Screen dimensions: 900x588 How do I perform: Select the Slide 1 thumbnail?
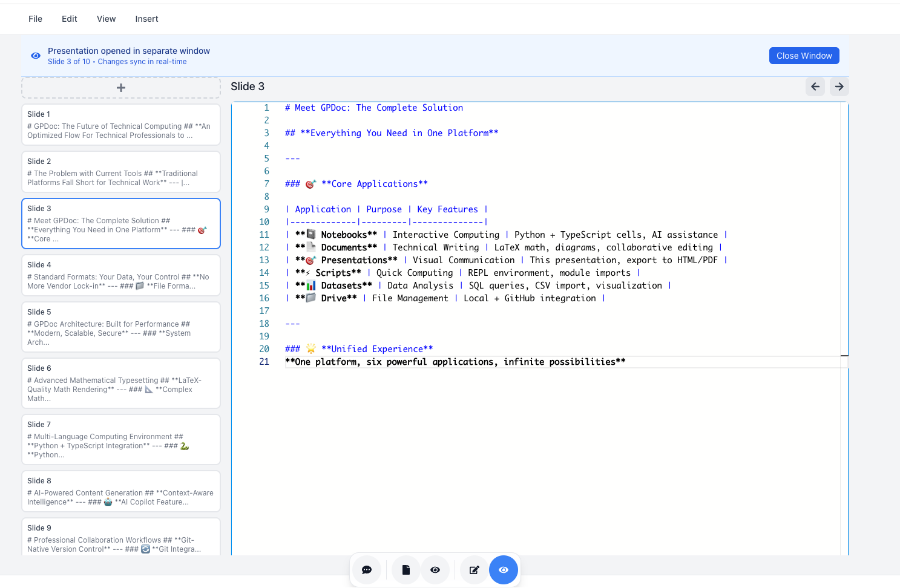coord(121,125)
